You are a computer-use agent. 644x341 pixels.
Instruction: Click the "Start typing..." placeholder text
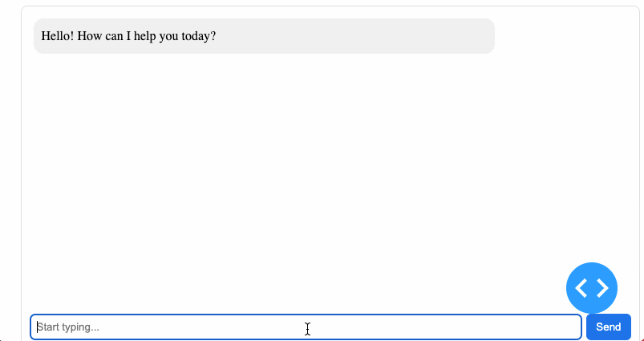pos(69,327)
